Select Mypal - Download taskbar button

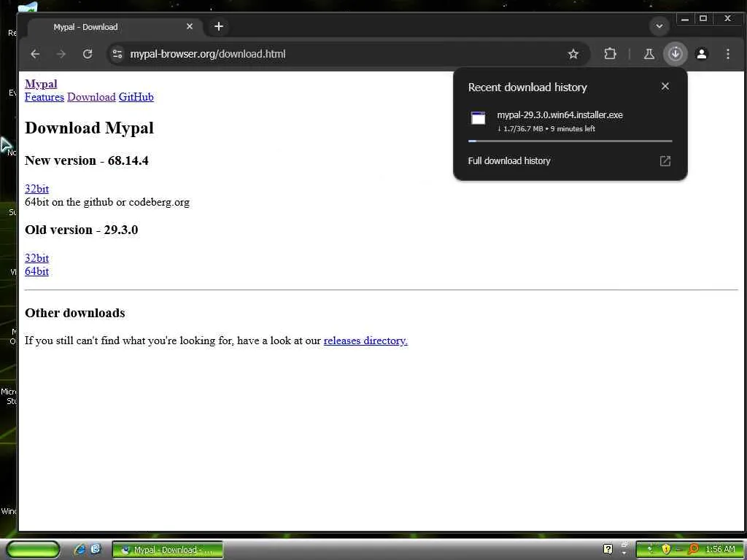pyautogui.click(x=167, y=550)
